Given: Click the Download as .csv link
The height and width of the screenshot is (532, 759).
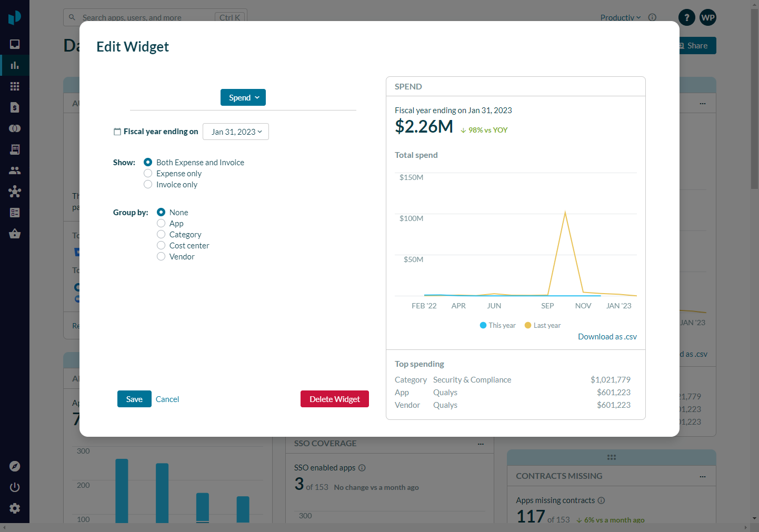Looking at the screenshot, I should coord(607,337).
